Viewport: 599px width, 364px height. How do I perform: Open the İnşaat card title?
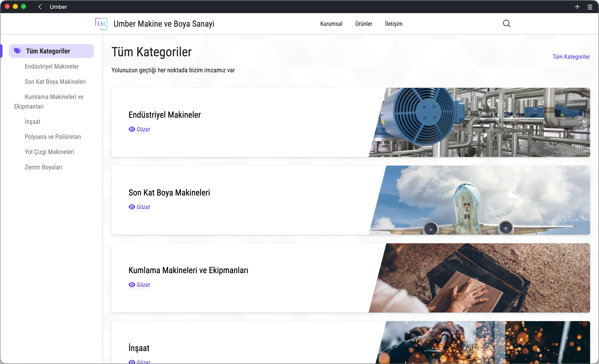[x=139, y=348]
